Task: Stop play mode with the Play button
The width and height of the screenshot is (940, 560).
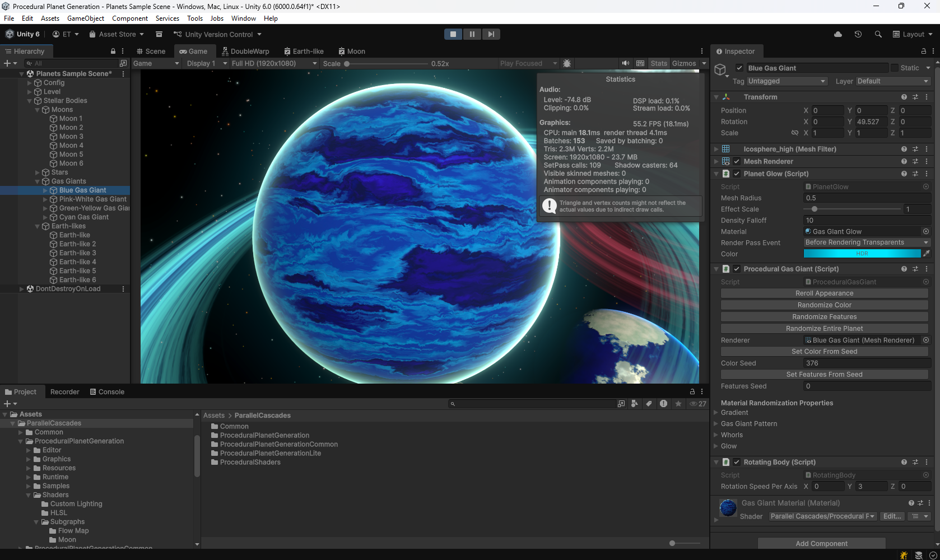Action: coord(453,34)
